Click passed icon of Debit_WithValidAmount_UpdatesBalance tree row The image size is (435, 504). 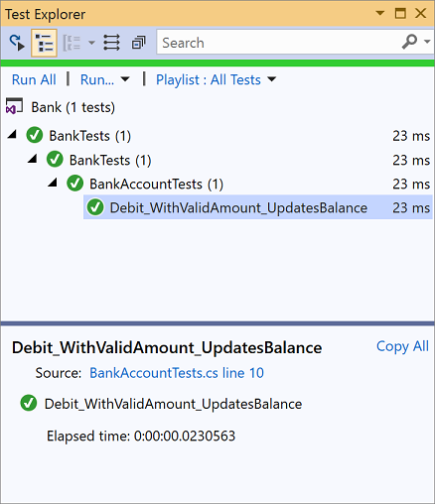95,207
